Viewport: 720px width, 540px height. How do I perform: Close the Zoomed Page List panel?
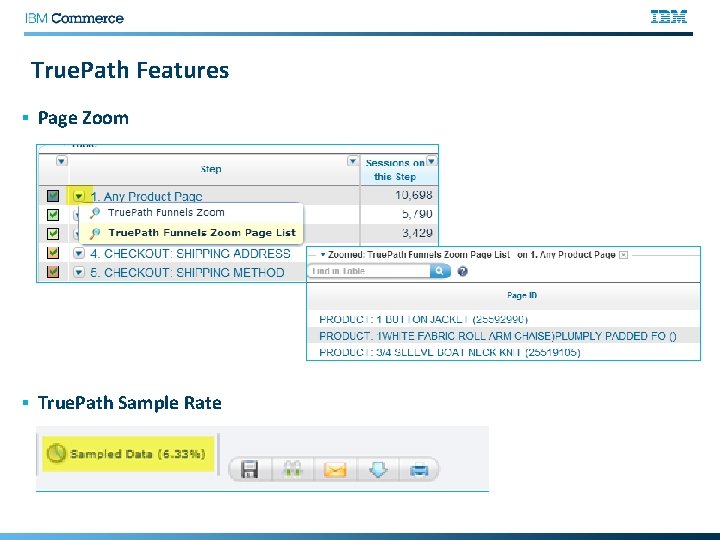[x=623, y=255]
